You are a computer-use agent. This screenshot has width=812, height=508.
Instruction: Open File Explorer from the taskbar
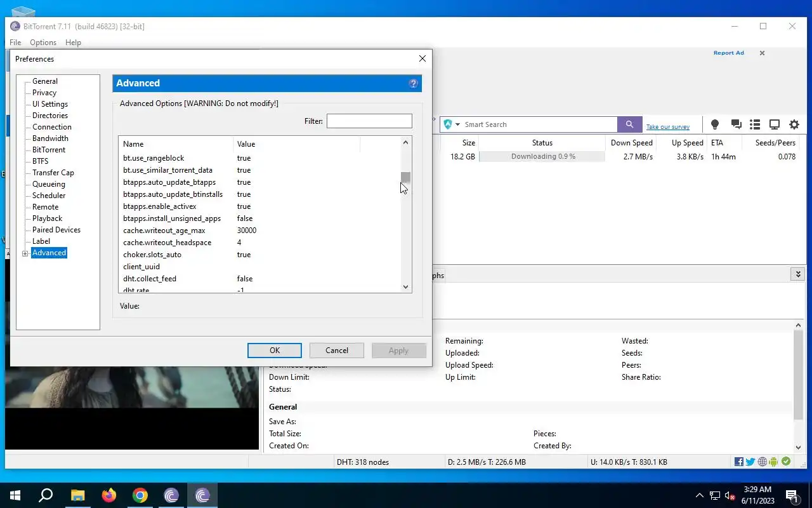pyautogui.click(x=77, y=495)
